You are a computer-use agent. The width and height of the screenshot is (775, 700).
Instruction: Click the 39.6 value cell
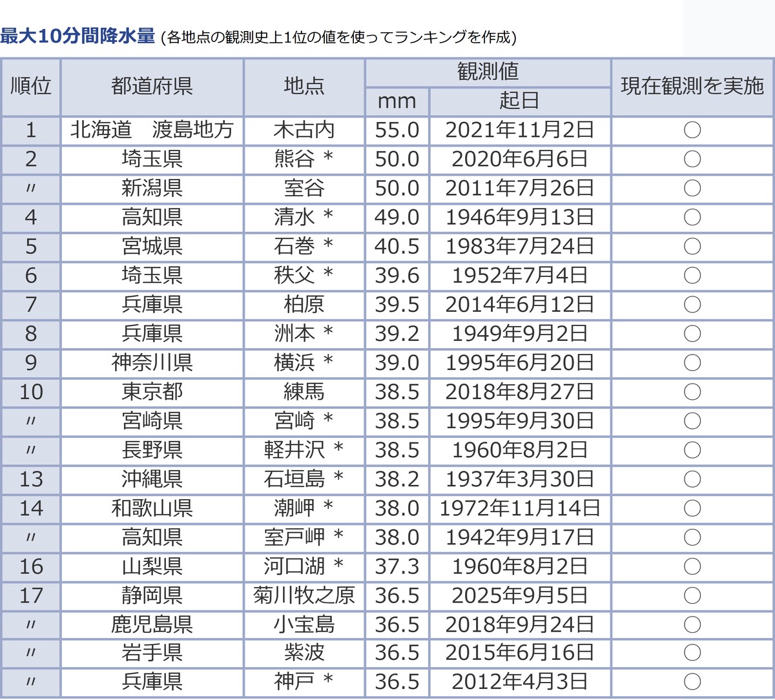coord(397,276)
